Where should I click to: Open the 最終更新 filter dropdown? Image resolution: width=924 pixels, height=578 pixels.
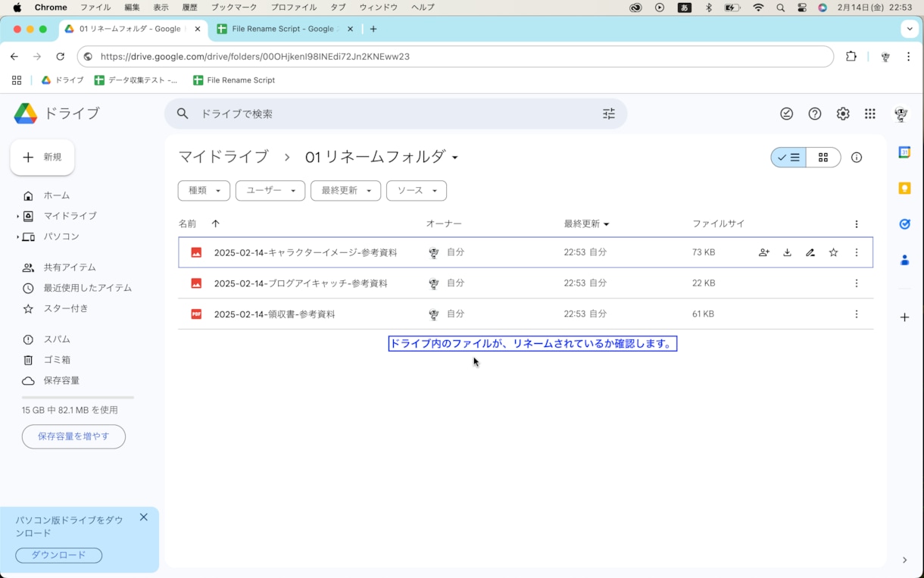(345, 191)
